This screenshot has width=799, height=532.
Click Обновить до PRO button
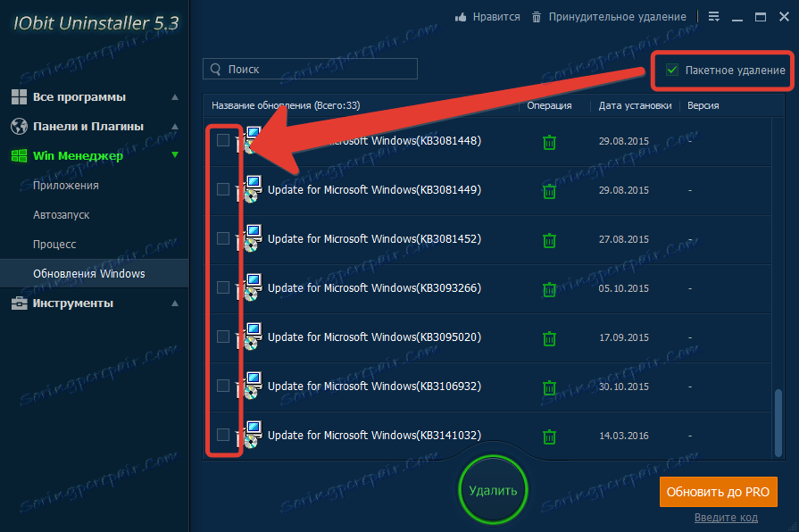718,492
